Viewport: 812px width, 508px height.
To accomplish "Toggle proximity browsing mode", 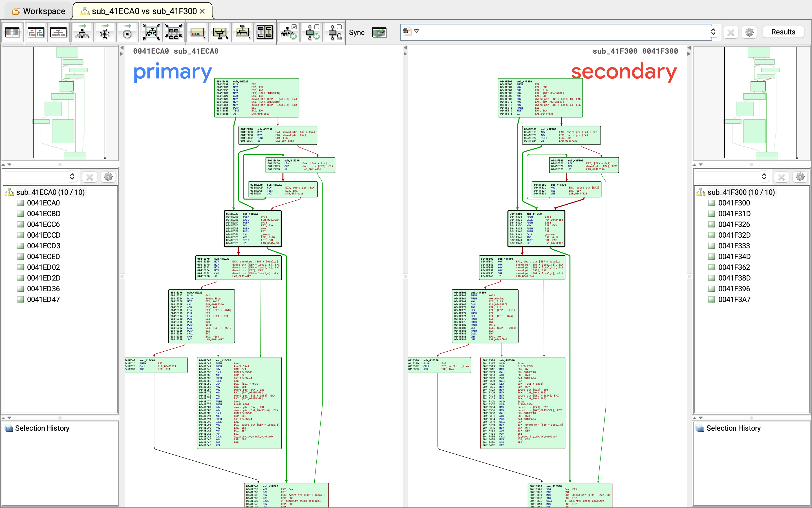I will tap(312, 32).
